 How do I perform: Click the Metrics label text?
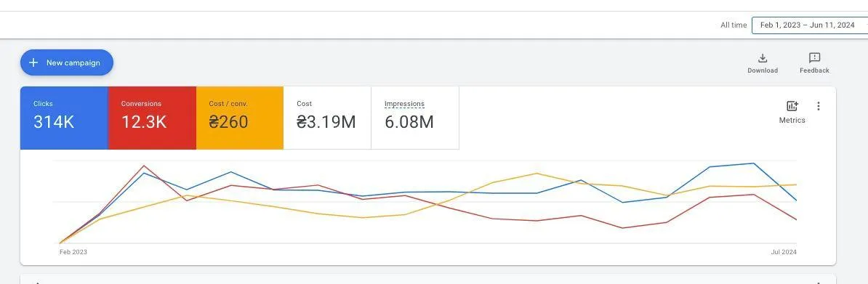coord(792,120)
